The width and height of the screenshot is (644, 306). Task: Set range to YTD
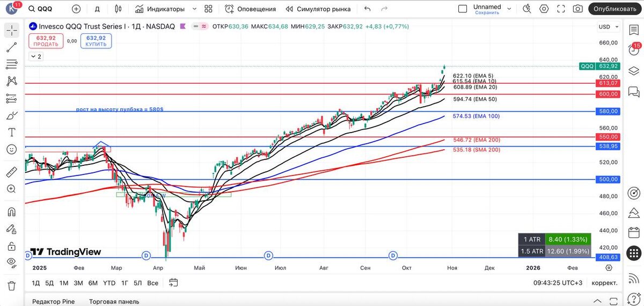click(109, 282)
